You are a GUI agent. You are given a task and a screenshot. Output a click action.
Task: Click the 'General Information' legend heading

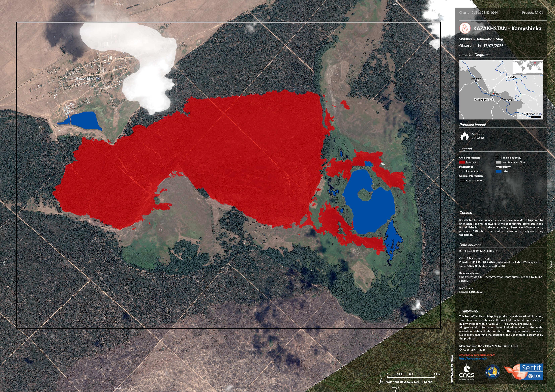[471, 176]
